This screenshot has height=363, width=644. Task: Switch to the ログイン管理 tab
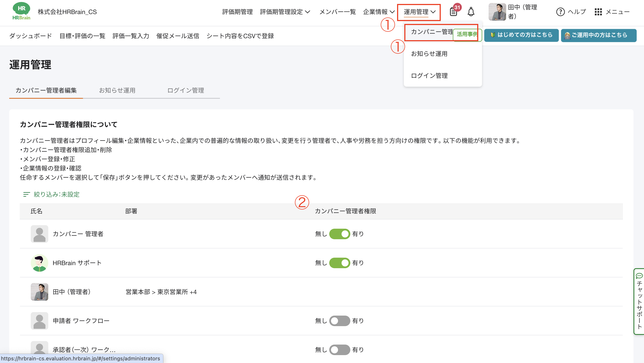[x=185, y=90]
